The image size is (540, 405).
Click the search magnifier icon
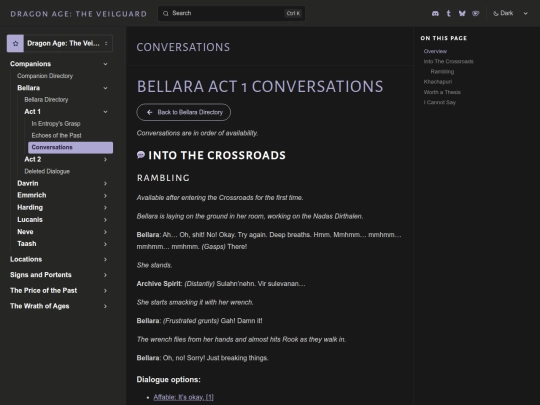(x=166, y=13)
